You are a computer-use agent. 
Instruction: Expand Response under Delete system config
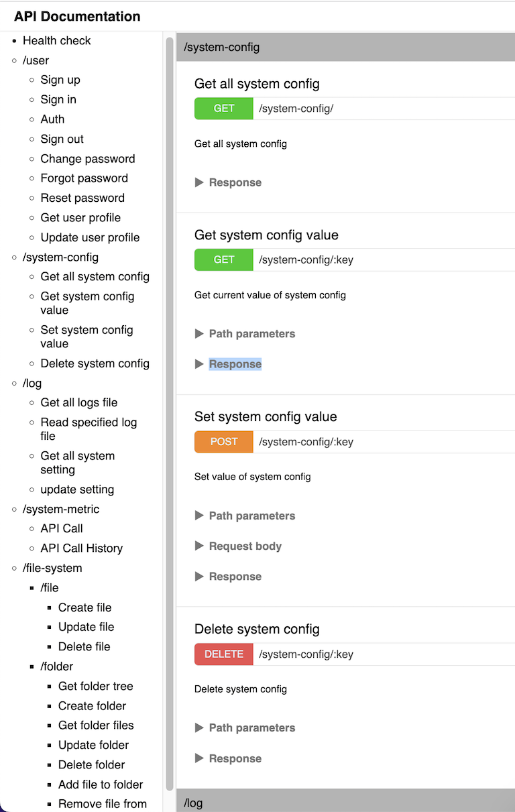point(228,759)
